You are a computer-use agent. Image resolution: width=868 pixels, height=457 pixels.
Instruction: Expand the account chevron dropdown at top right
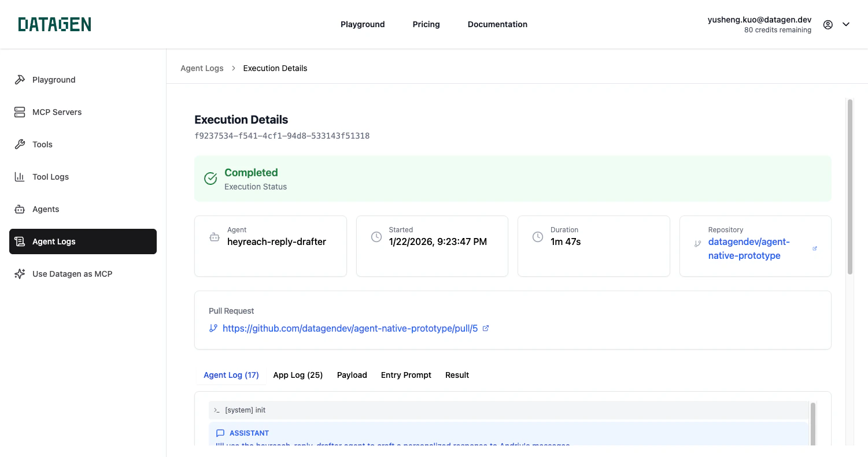(846, 24)
